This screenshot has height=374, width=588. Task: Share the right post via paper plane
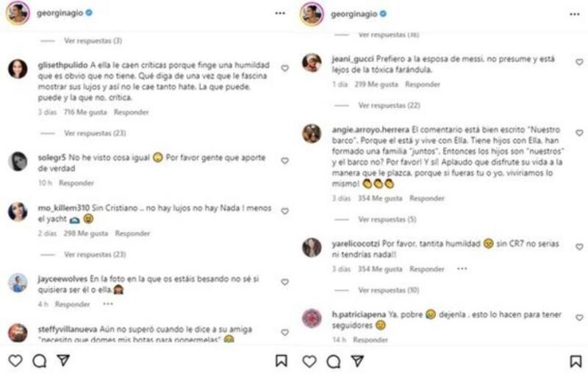(x=357, y=361)
